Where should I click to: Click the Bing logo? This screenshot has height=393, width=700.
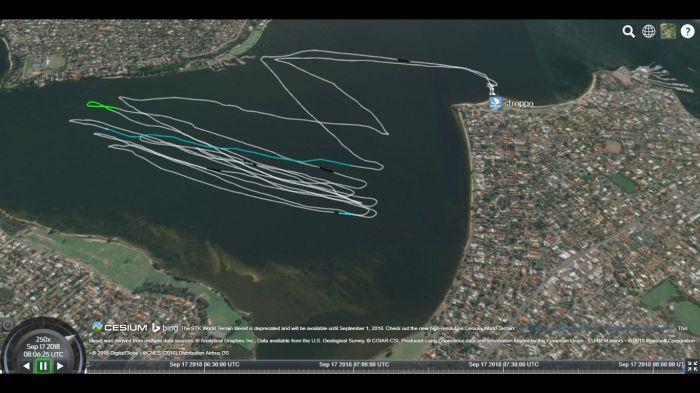[x=165, y=328]
